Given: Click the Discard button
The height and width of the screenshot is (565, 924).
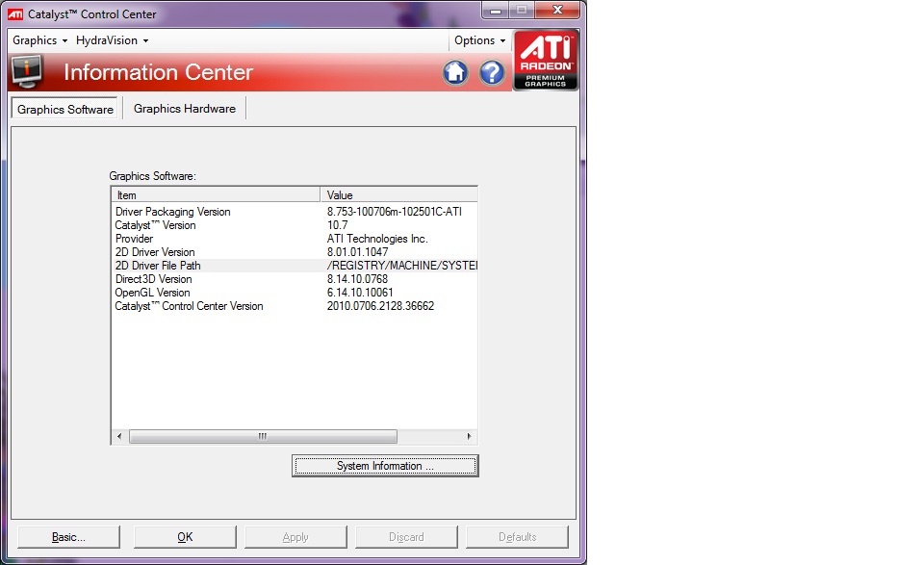Looking at the screenshot, I should point(406,537).
